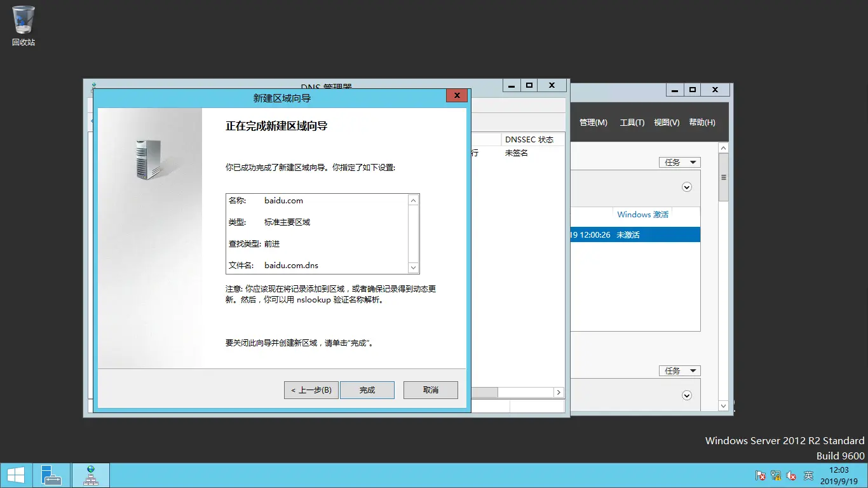Screen dimensions: 868x488
Task: Select the 标准主要区域 type value
Action: coord(287,222)
